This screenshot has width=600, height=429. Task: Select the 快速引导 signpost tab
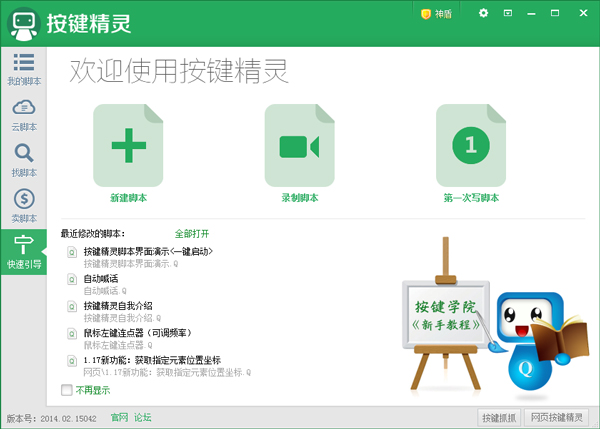[x=24, y=252]
